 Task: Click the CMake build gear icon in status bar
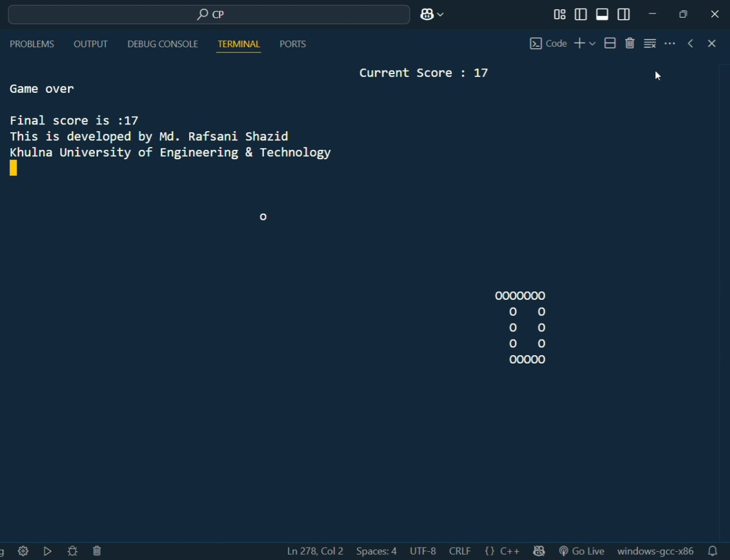23,551
